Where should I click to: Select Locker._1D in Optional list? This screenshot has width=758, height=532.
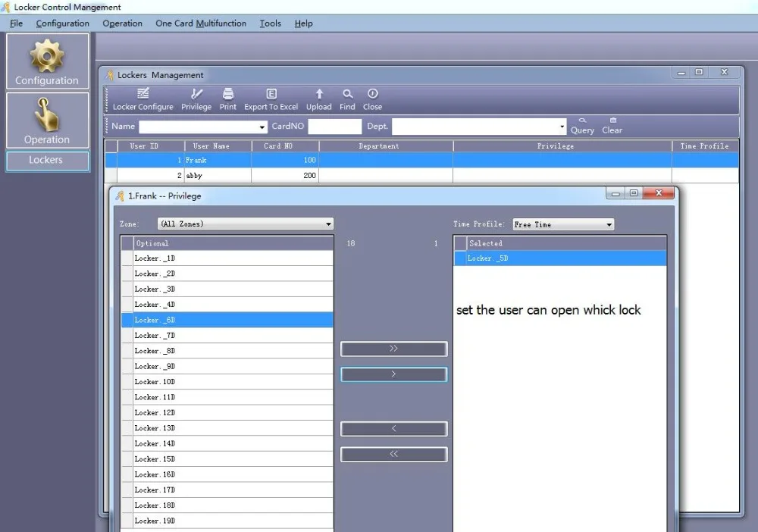[227, 258]
